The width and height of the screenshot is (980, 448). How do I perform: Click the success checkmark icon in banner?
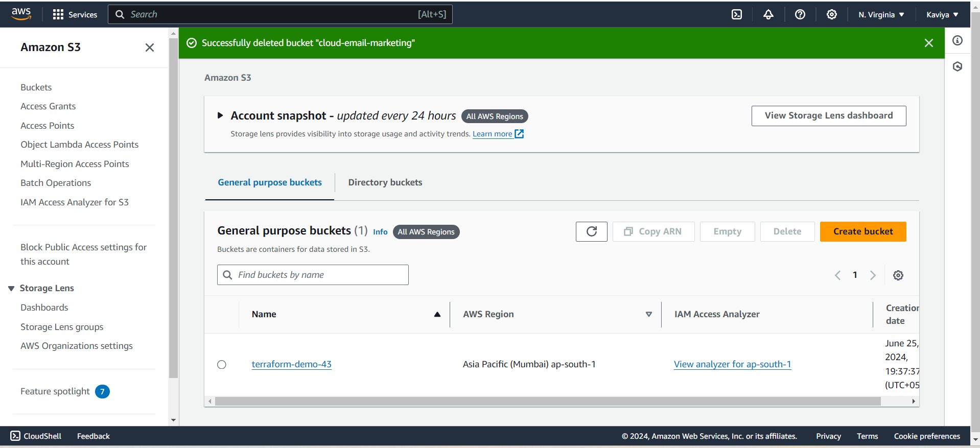pyautogui.click(x=192, y=43)
